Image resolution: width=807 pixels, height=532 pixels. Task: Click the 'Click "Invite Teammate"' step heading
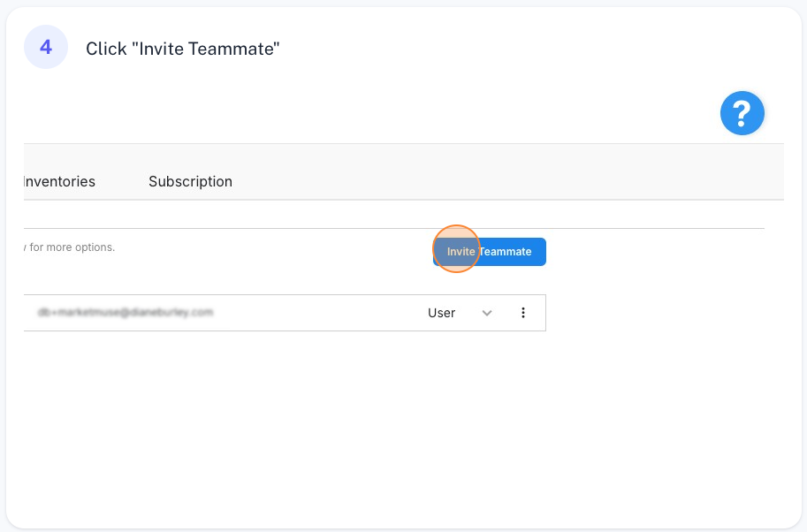183,49
